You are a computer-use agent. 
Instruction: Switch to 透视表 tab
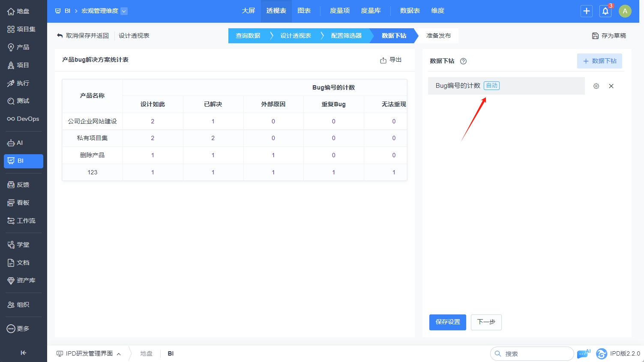pos(276,11)
